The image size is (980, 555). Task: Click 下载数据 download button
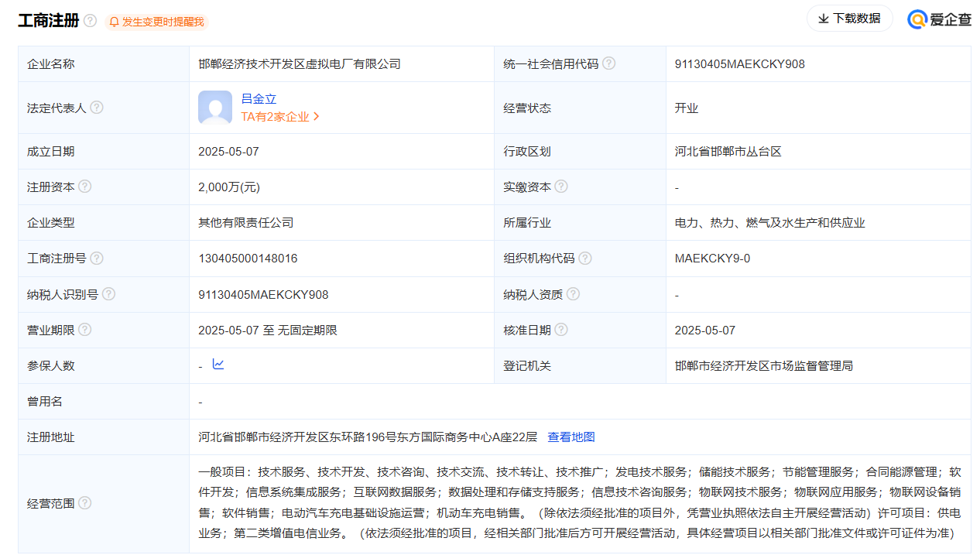coord(849,19)
